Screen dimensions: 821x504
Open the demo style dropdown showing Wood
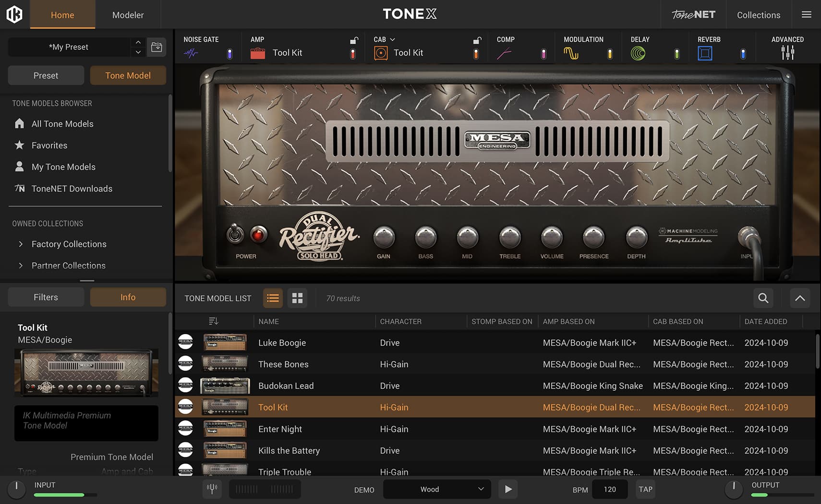pyautogui.click(x=436, y=489)
